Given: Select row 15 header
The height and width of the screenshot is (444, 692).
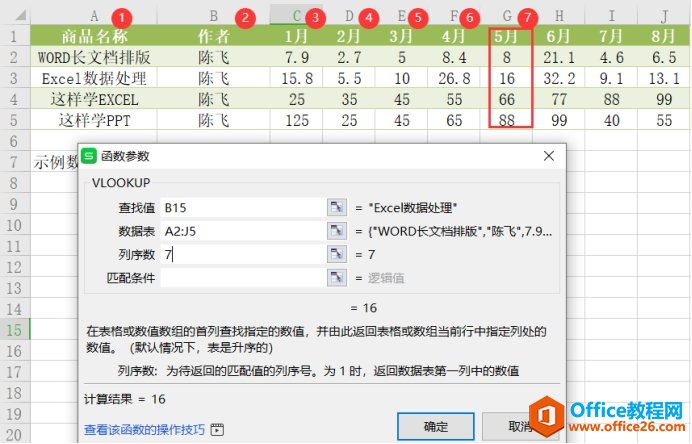Looking at the screenshot, I should click(15, 330).
